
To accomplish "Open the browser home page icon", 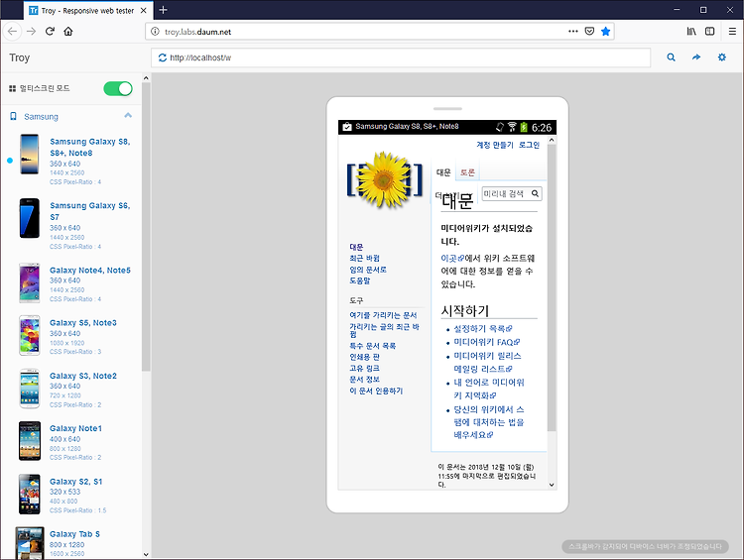I will coord(68,32).
